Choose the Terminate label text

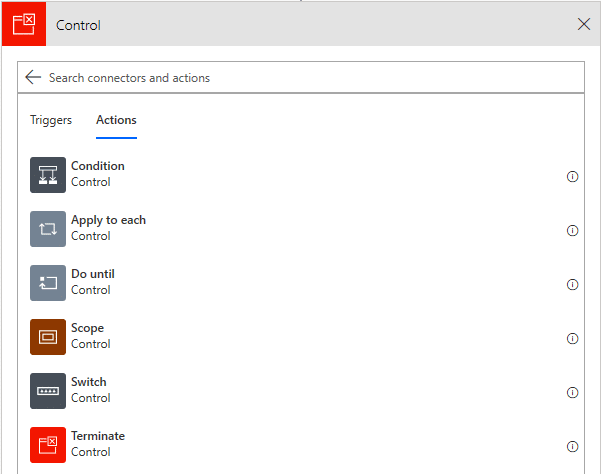pyautogui.click(x=98, y=436)
